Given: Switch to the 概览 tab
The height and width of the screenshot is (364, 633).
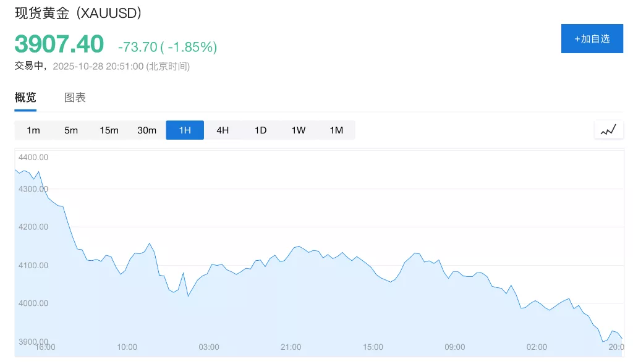Looking at the screenshot, I should (25, 98).
